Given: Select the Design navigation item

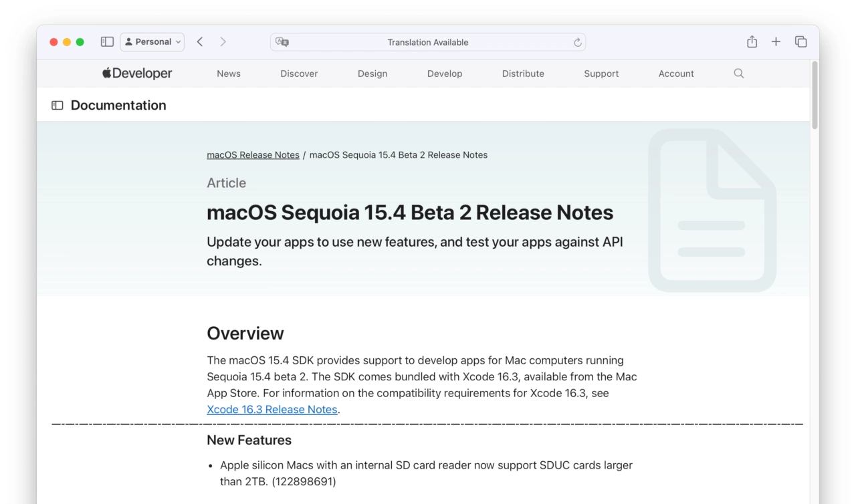Looking at the screenshot, I should click(x=372, y=74).
